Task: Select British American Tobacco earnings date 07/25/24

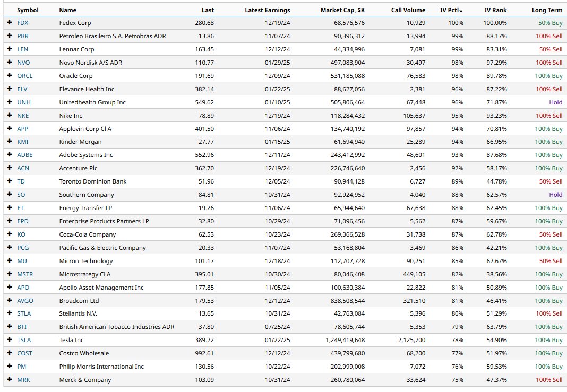Action: pos(277,327)
